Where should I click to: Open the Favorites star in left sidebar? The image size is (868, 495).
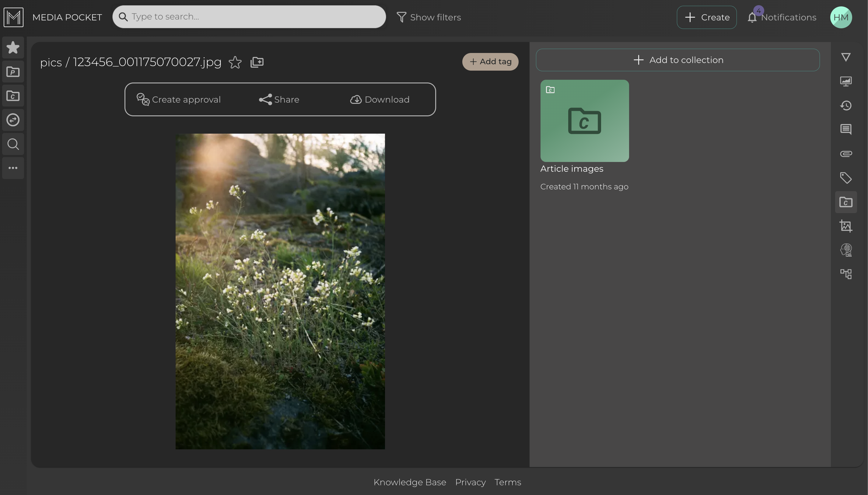point(13,47)
